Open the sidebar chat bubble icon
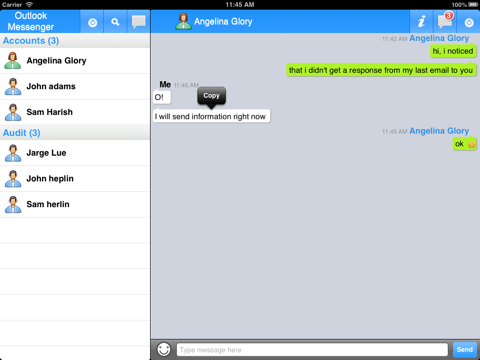 pyautogui.click(x=138, y=22)
